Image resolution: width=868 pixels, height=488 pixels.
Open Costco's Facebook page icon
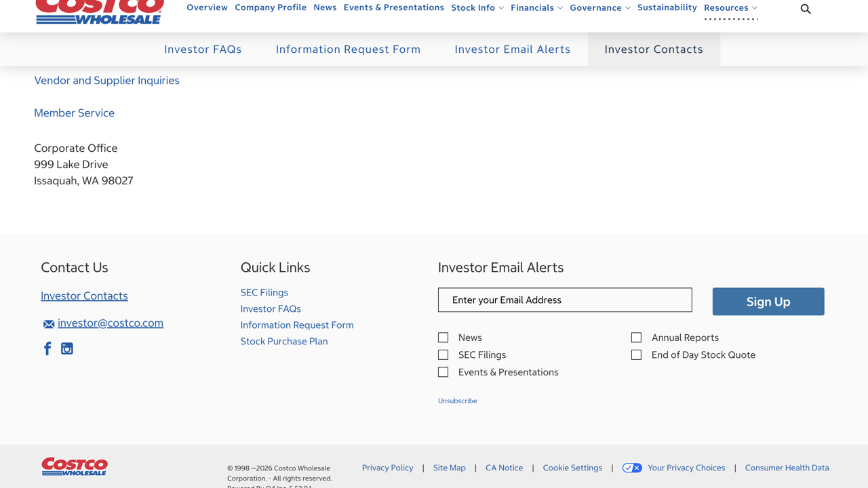point(47,348)
